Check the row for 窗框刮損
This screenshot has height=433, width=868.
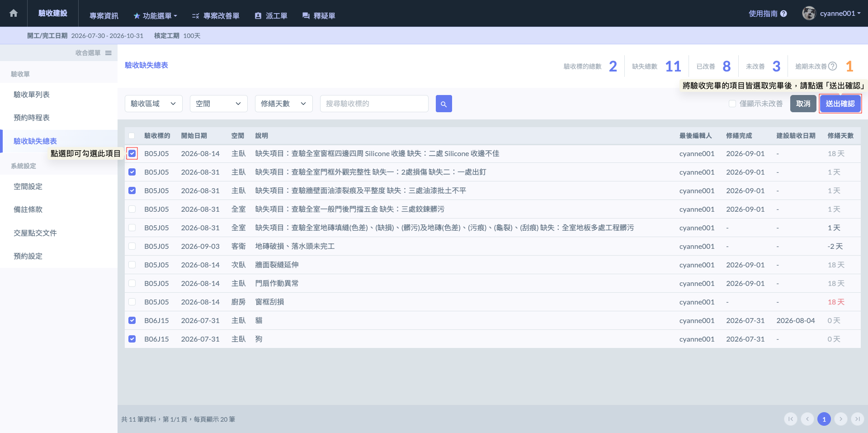coord(132,302)
